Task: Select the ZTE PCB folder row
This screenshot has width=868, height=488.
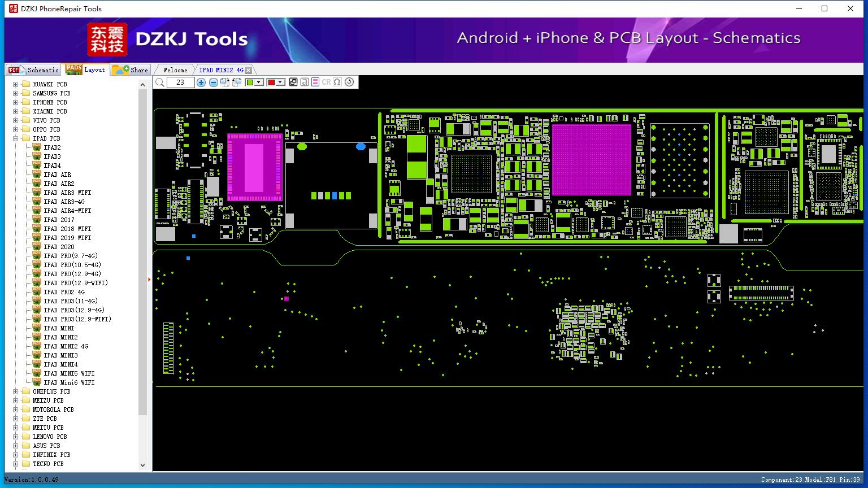Action: pos(45,419)
